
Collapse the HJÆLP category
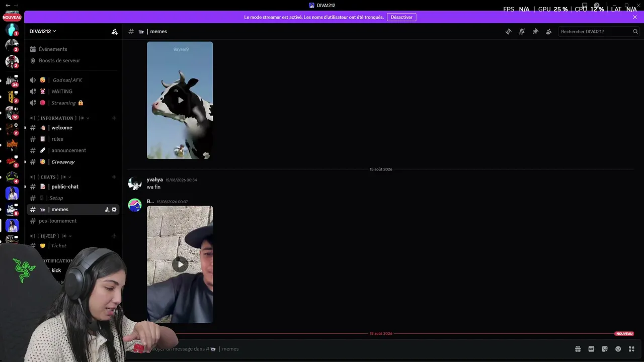point(50,236)
